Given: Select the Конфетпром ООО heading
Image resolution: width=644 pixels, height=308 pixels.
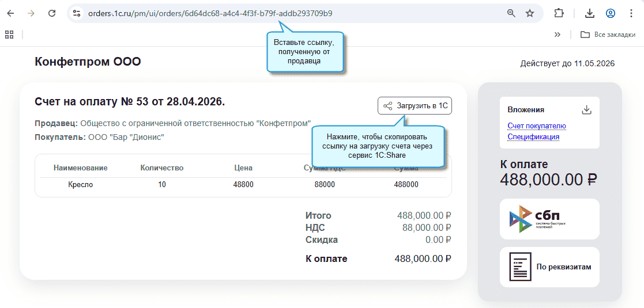Looking at the screenshot, I should click(88, 62).
